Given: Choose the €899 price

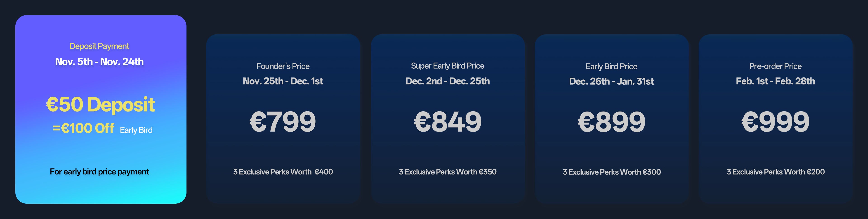Looking at the screenshot, I should pyautogui.click(x=611, y=122).
